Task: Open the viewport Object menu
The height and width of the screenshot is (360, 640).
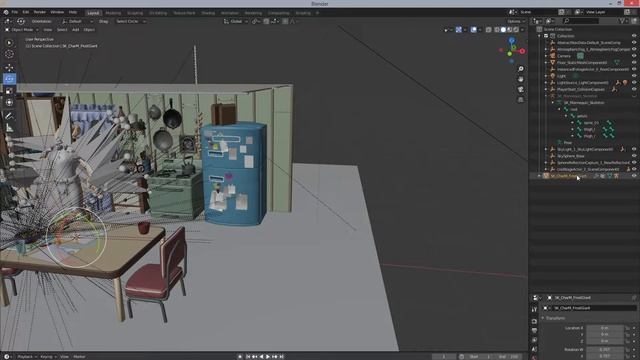Action: pyautogui.click(x=89, y=30)
